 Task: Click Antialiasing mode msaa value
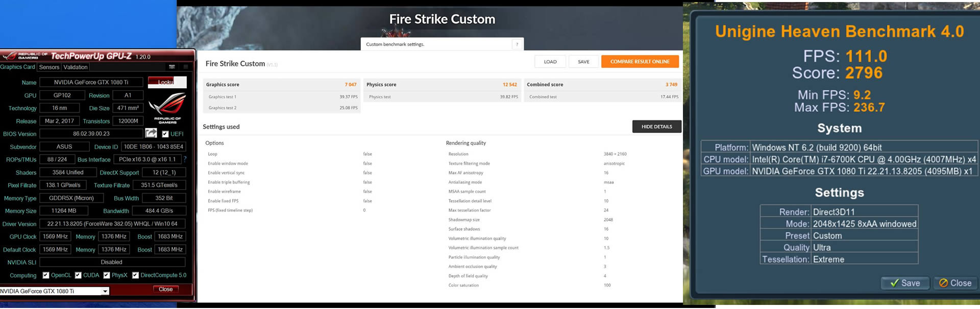[x=608, y=182]
